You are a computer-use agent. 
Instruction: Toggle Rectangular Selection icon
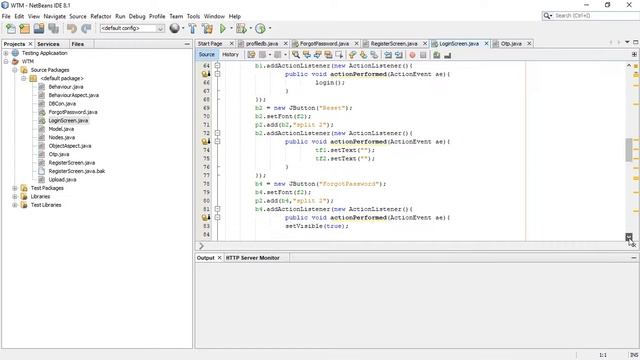point(339,55)
